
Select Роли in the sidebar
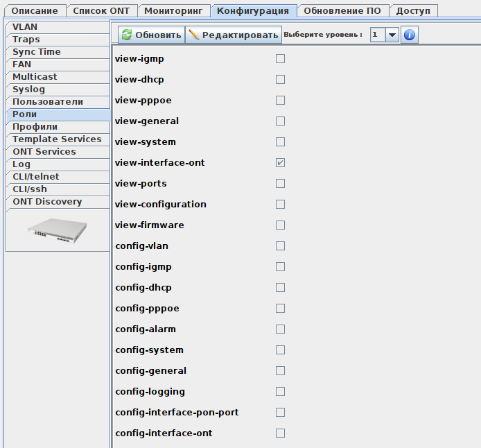(58, 114)
